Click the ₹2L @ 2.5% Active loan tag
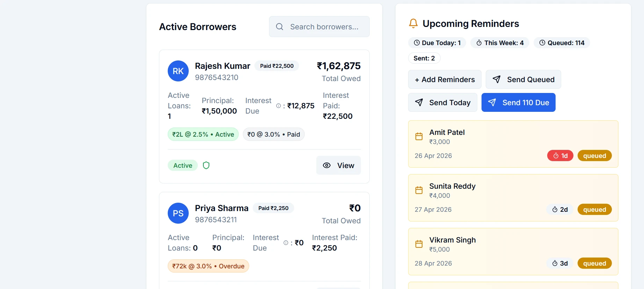Image resolution: width=644 pixels, height=289 pixels. tap(203, 134)
